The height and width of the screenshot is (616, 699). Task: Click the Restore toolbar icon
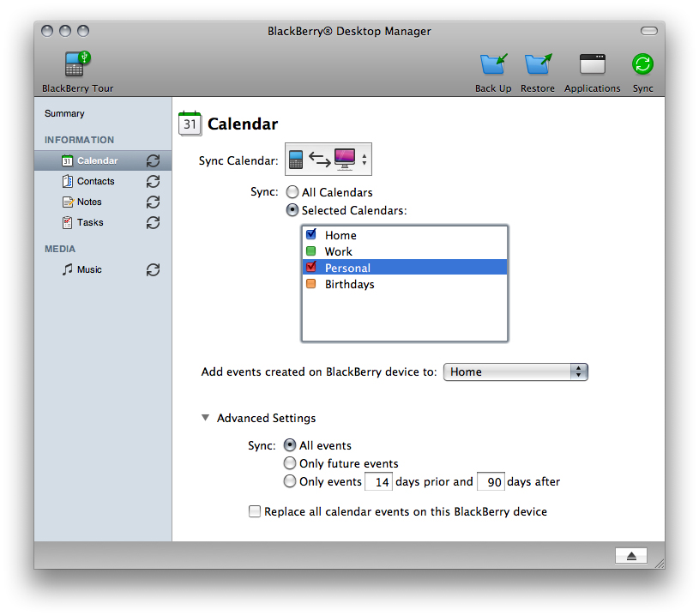point(538,65)
